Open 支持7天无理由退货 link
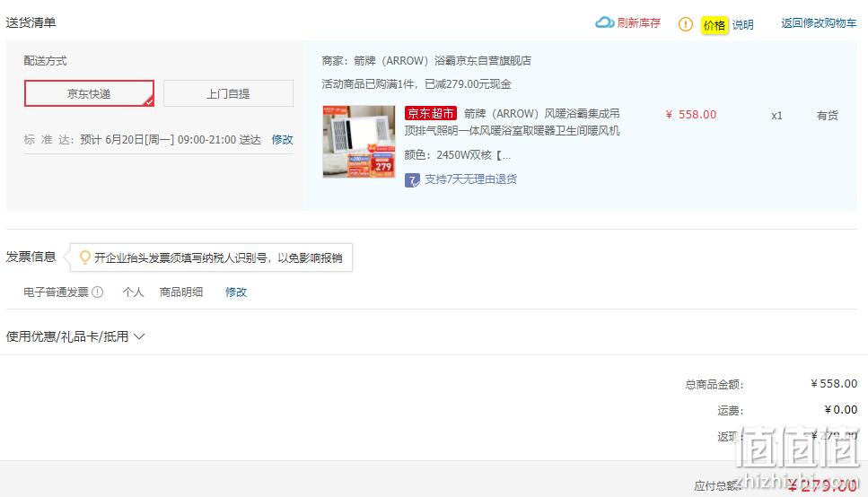868x497 pixels. pos(470,179)
